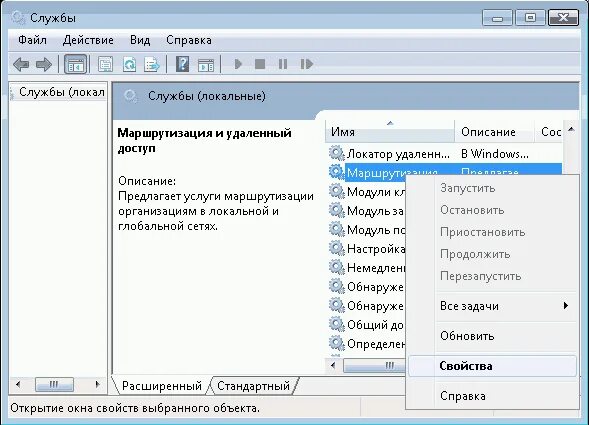
Task: Open the Help question-mark toolbar icon
Action: point(183,64)
